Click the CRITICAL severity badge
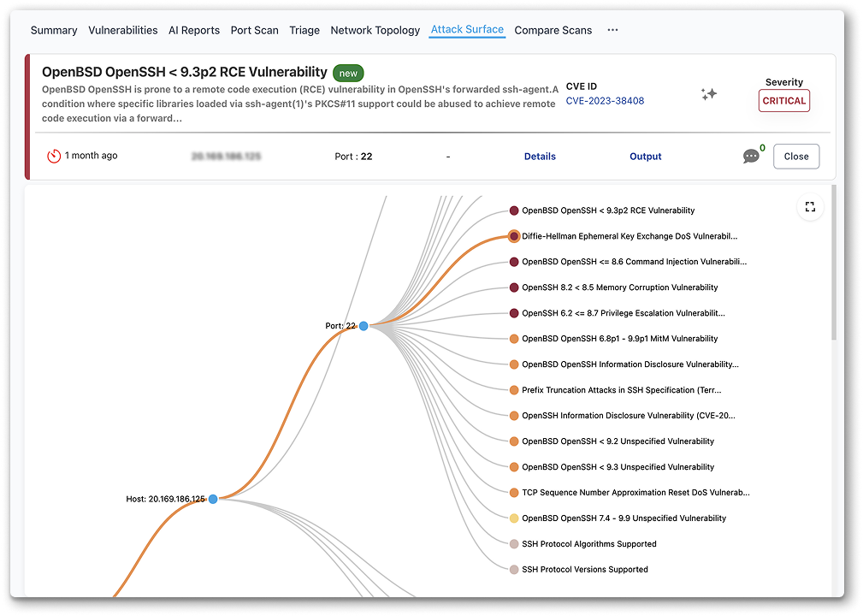 tap(783, 101)
